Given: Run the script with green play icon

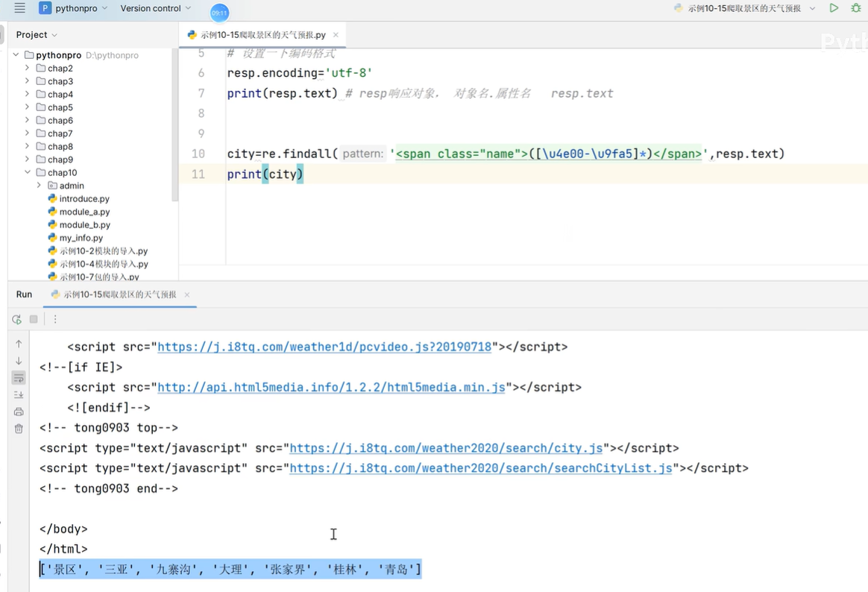Looking at the screenshot, I should click(834, 7).
